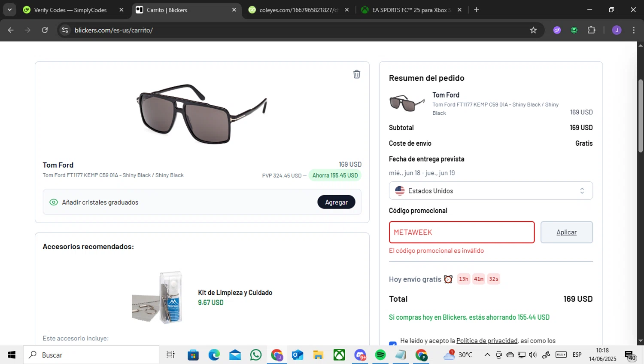Screen dimensions: 644x364
Task: Click the Windows search box Buscar
Action: click(91, 355)
